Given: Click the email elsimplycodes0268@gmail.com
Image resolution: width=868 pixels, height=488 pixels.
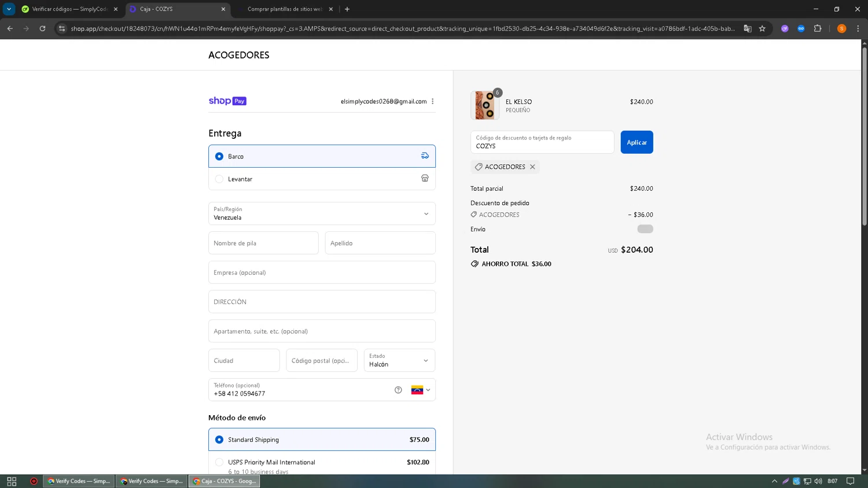Looking at the screenshot, I should [384, 101].
